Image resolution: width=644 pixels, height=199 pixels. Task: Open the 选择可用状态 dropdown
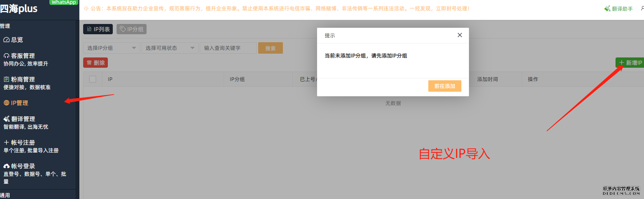[x=170, y=48]
